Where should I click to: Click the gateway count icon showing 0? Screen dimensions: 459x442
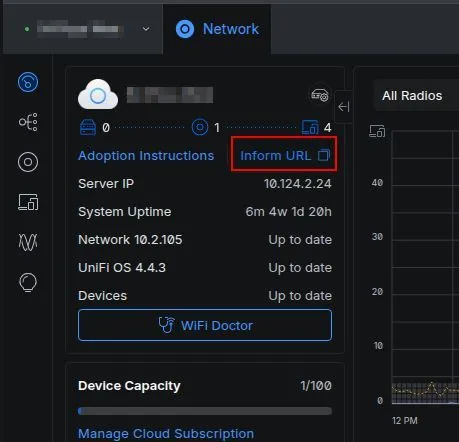(x=88, y=127)
